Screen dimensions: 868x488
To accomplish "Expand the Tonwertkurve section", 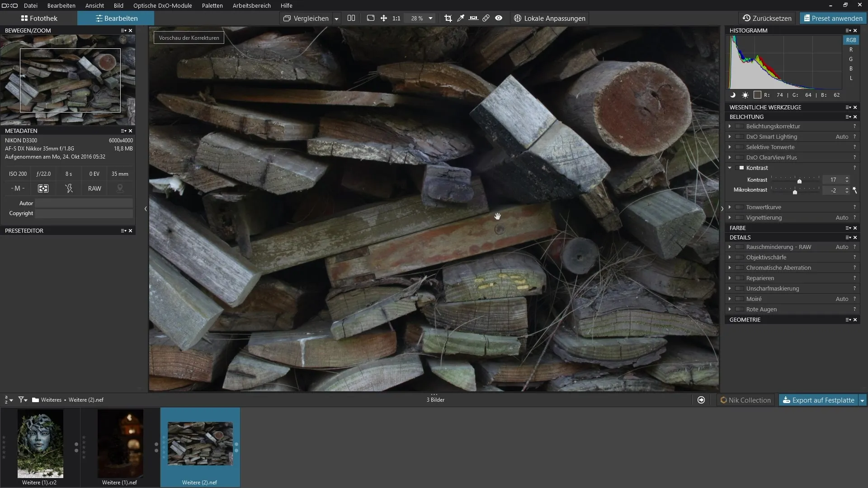I will (x=730, y=207).
